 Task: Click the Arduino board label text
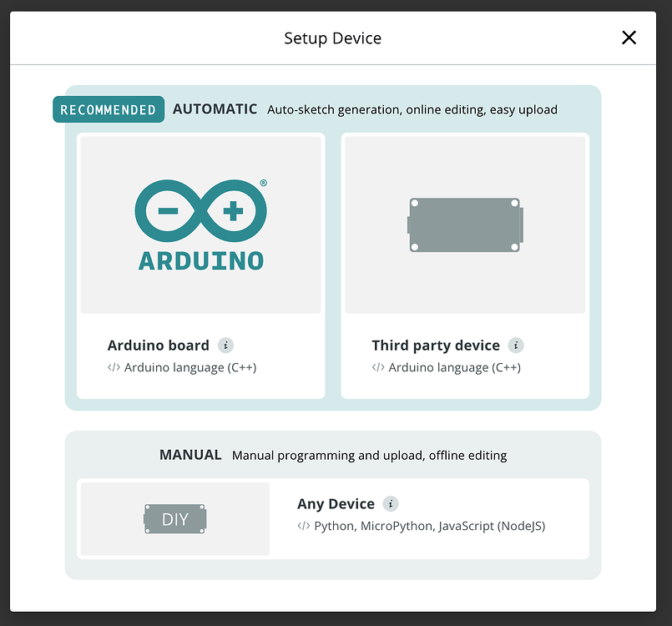pyautogui.click(x=158, y=345)
